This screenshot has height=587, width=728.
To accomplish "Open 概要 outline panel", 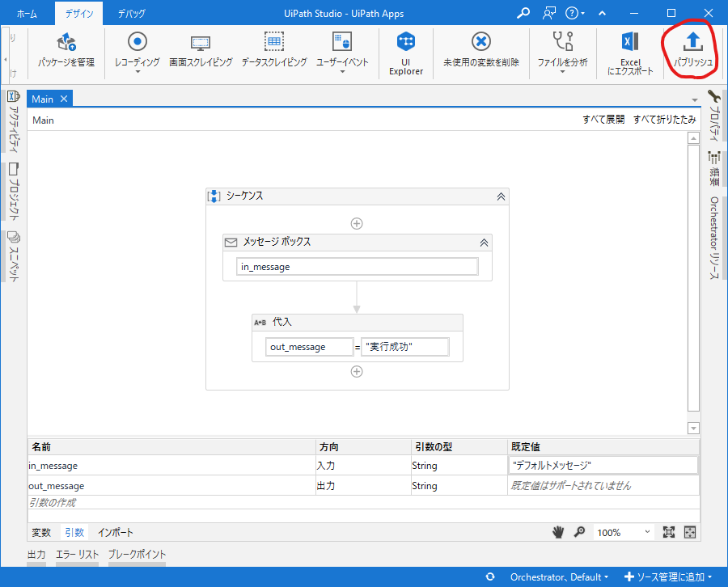I will coord(713,168).
